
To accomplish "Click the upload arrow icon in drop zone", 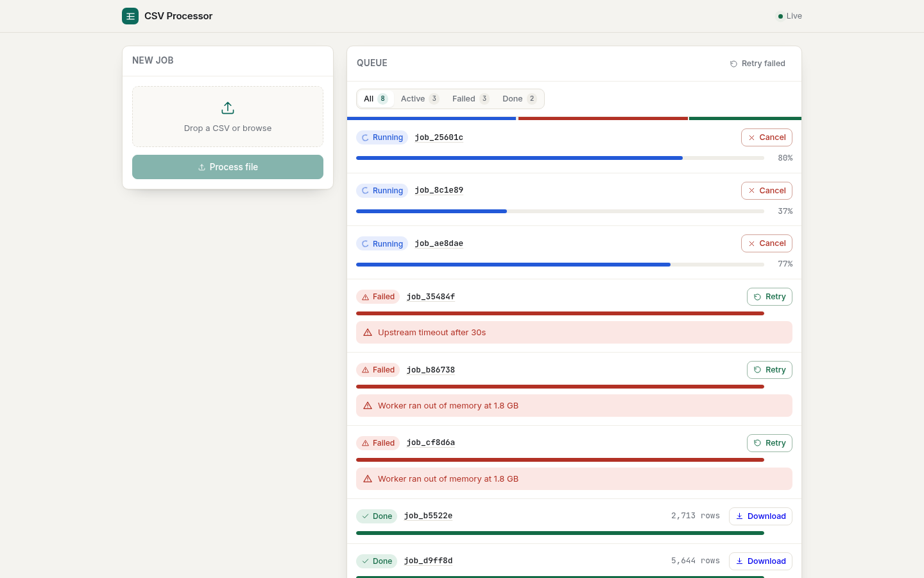I will pyautogui.click(x=228, y=108).
